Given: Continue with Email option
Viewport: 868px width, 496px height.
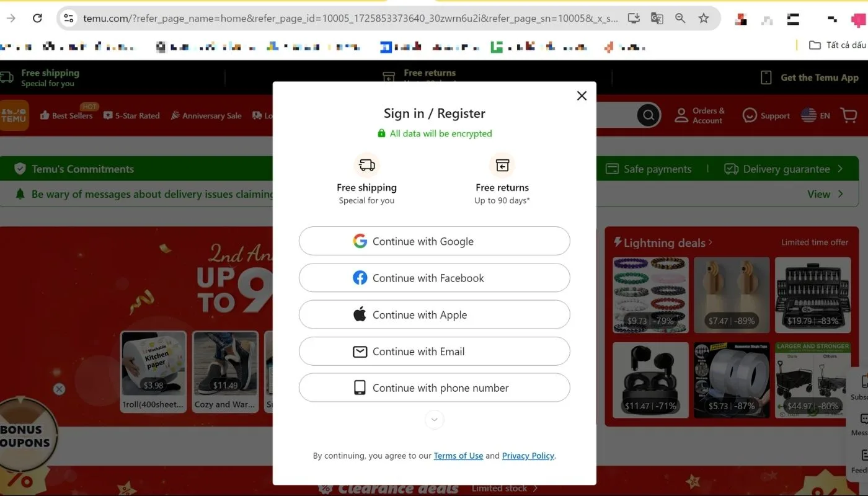Looking at the screenshot, I should [434, 352].
